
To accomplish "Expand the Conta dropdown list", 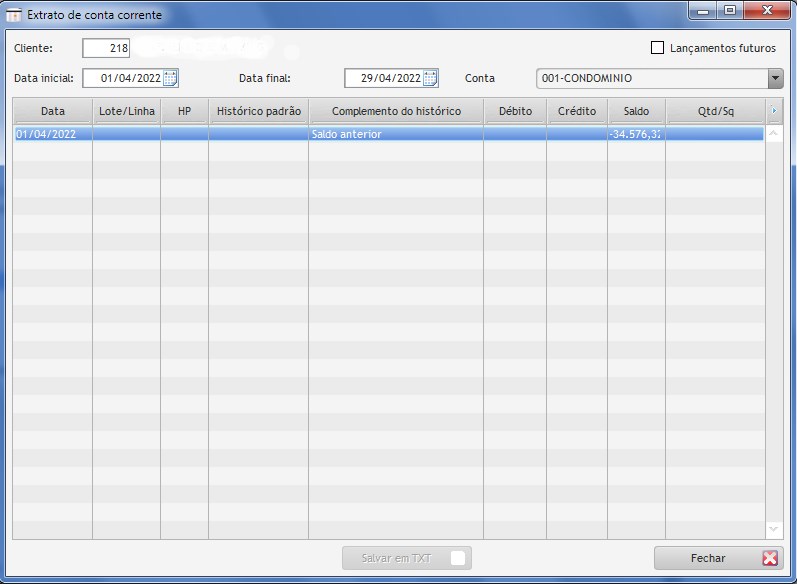I will [x=775, y=79].
